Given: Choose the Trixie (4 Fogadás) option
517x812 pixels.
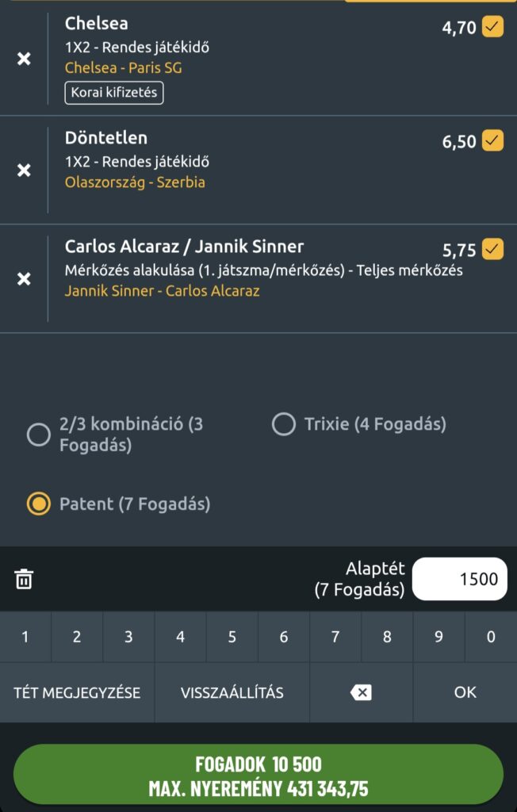Looking at the screenshot, I should coord(284,424).
